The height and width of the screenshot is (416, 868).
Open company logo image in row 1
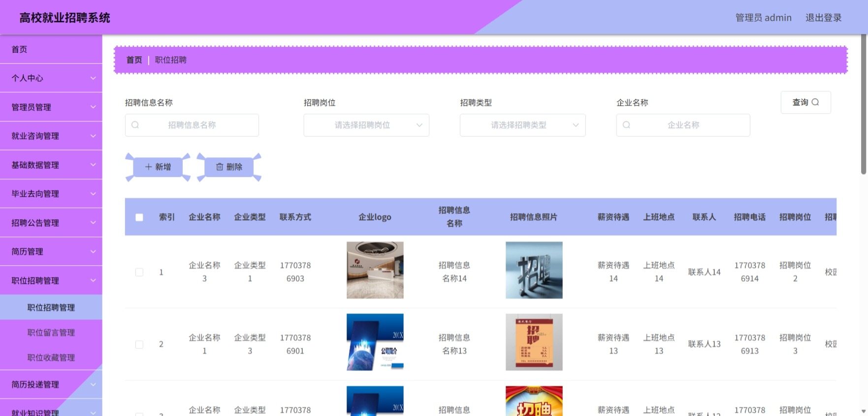375,270
